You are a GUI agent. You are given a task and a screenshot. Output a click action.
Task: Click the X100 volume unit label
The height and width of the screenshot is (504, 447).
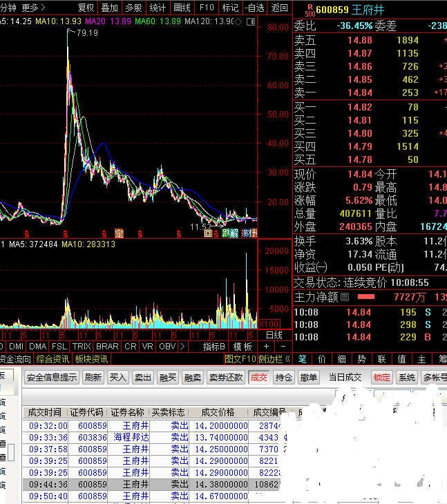coord(269,324)
